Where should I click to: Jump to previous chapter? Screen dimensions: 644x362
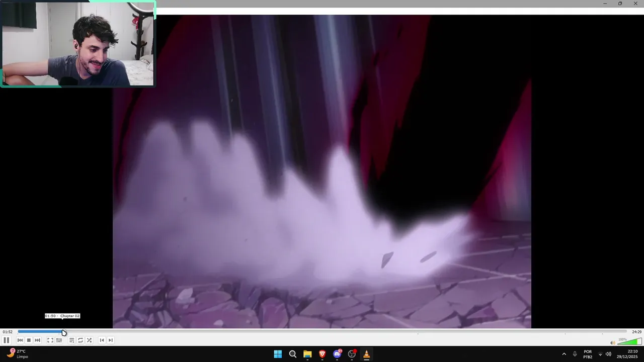tap(102, 340)
